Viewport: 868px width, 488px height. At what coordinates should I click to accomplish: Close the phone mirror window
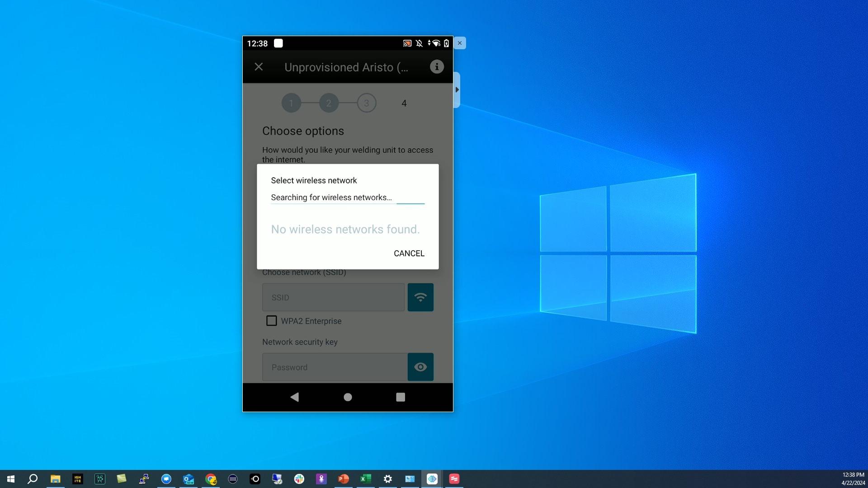[x=460, y=43]
